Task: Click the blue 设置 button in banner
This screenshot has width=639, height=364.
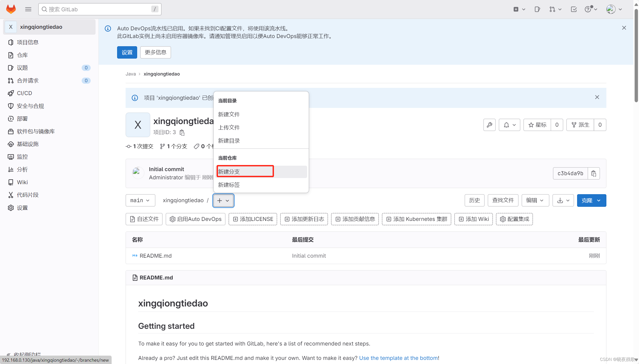Action: click(x=127, y=52)
